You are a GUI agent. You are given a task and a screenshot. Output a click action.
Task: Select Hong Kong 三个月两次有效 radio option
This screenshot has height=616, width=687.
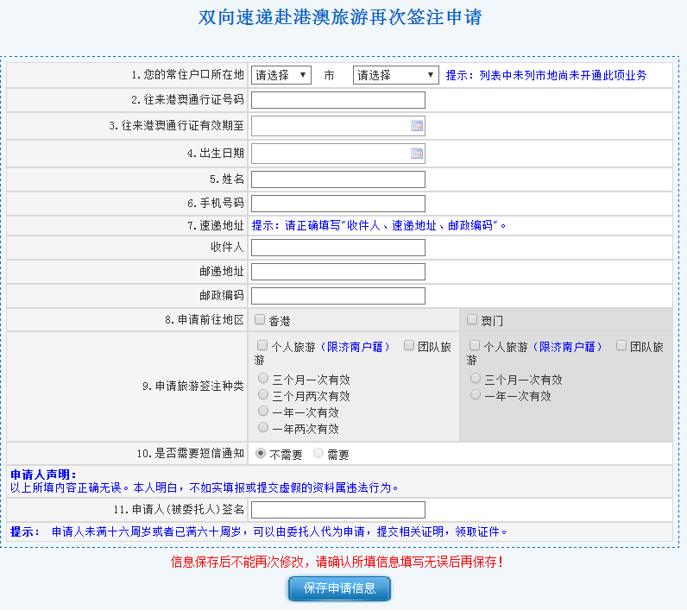coord(263,395)
